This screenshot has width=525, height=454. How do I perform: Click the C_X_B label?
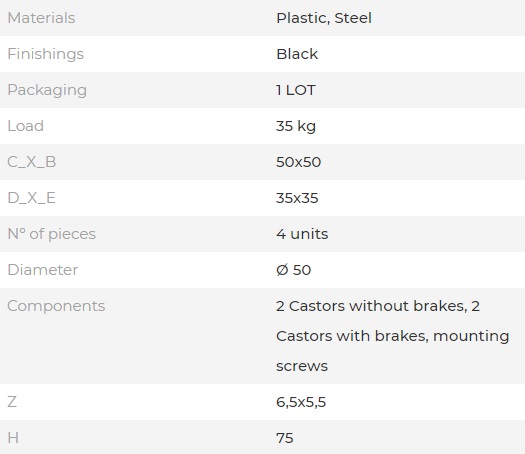pyautogui.click(x=32, y=162)
